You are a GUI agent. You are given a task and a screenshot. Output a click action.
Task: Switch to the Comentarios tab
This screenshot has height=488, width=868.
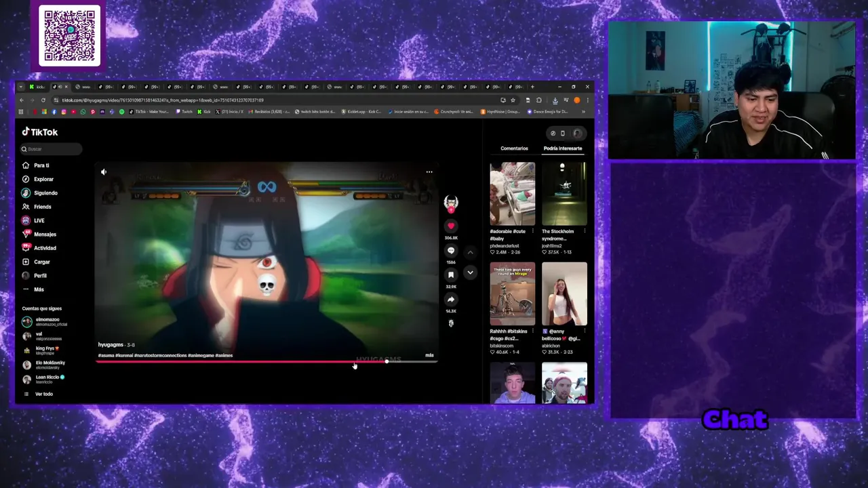coord(514,148)
